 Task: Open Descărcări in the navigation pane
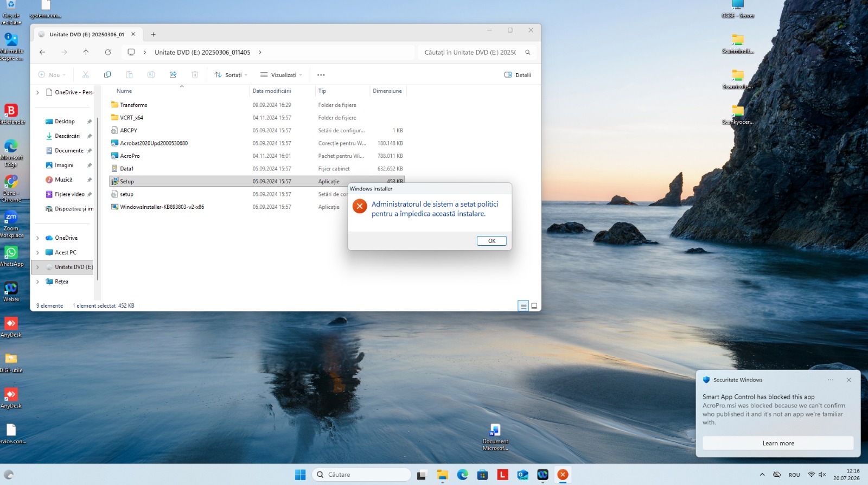(67, 136)
